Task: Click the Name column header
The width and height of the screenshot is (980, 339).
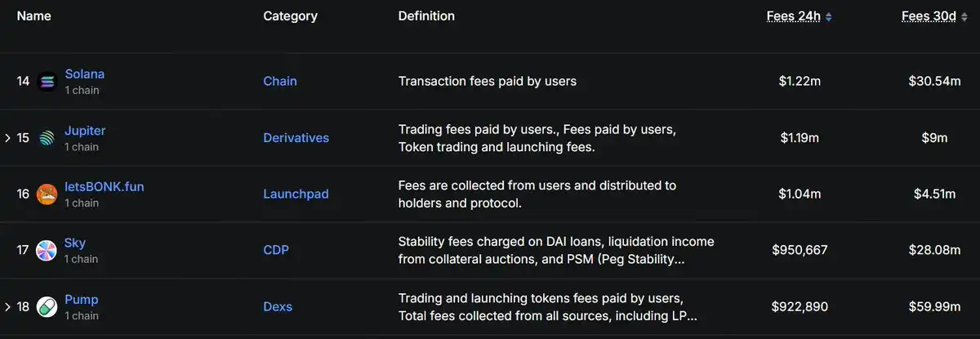Action: tap(33, 16)
